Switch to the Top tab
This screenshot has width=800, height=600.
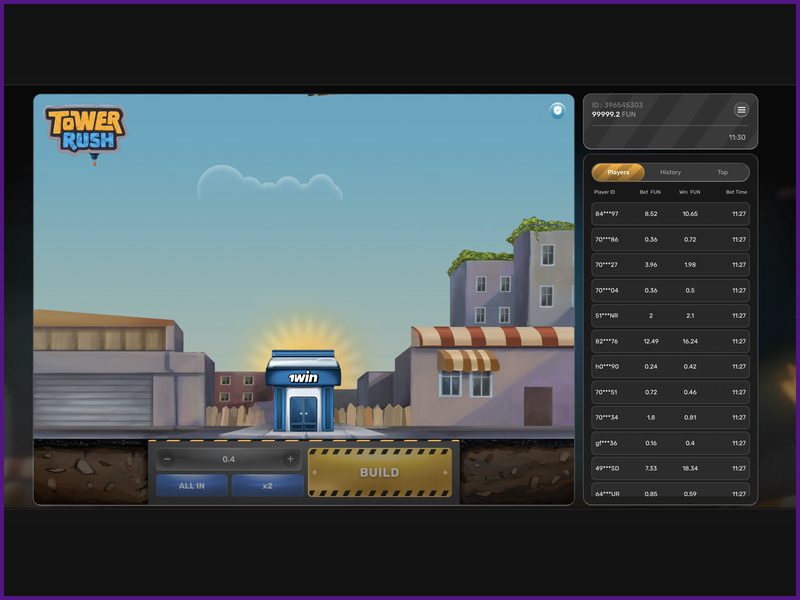pos(721,171)
